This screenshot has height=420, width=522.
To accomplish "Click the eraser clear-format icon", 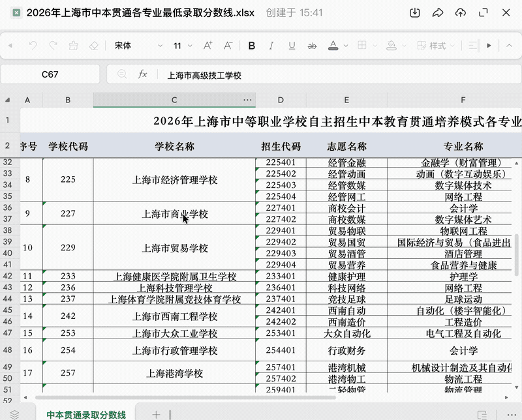I will (94, 46).
